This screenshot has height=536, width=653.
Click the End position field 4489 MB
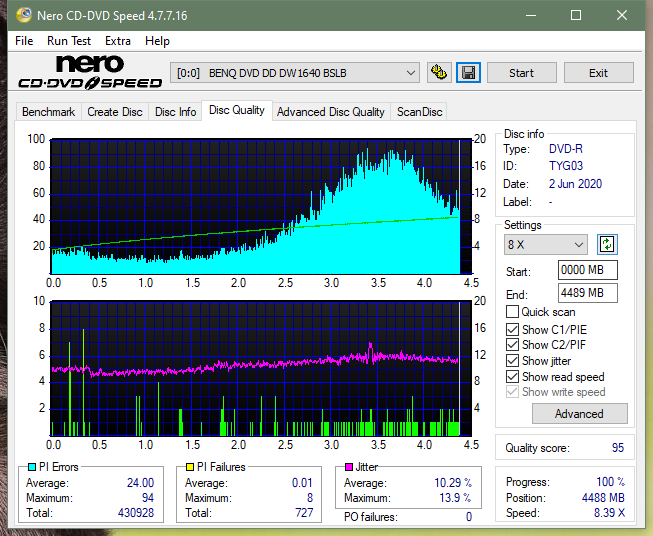coord(587,293)
